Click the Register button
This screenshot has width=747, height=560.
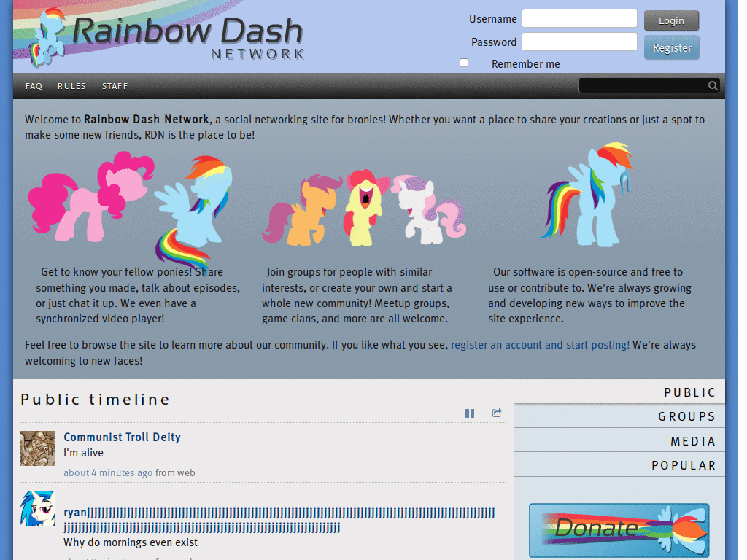click(672, 47)
